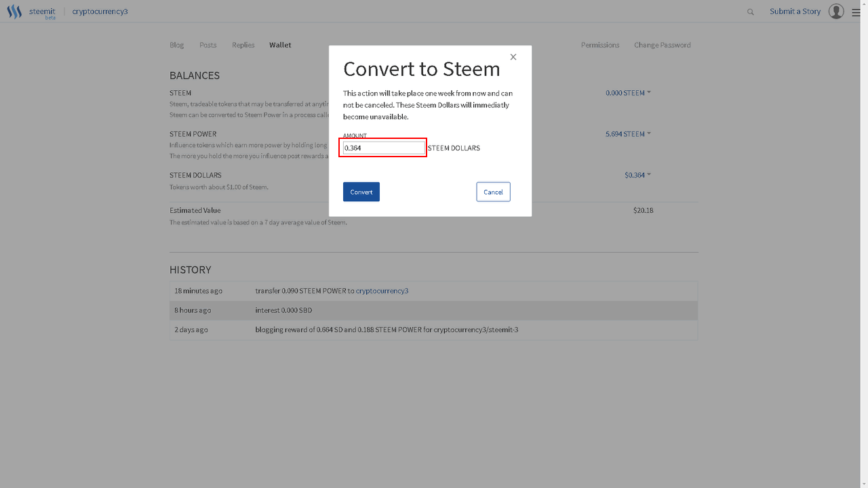
Task: Click the 'Convert to Steem' dialog title
Action: click(422, 69)
